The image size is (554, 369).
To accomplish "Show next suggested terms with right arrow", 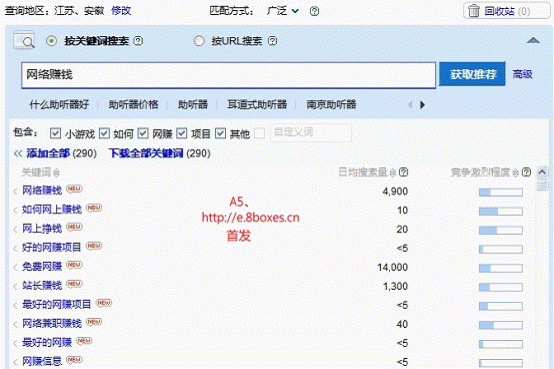I will [x=422, y=105].
